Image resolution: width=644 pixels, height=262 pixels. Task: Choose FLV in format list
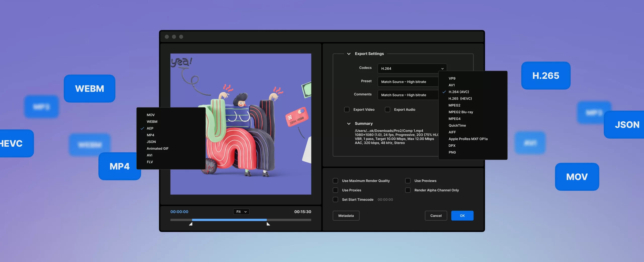pyautogui.click(x=150, y=162)
